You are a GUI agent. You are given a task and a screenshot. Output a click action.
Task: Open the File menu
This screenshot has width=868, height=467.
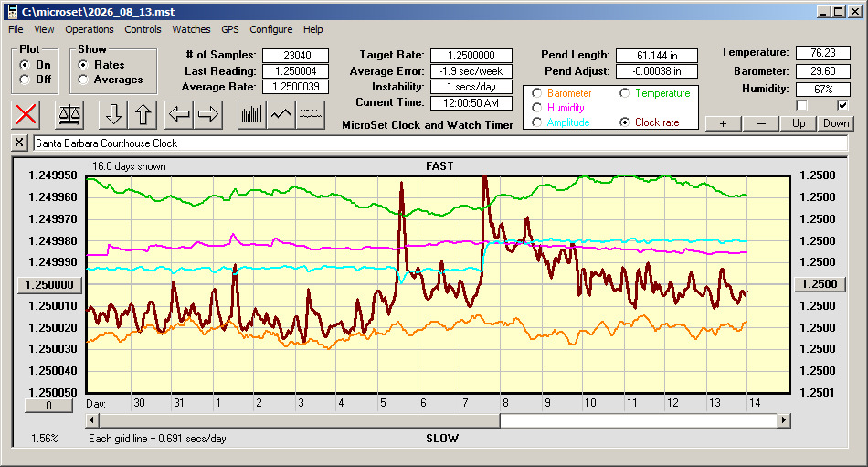pyautogui.click(x=16, y=29)
